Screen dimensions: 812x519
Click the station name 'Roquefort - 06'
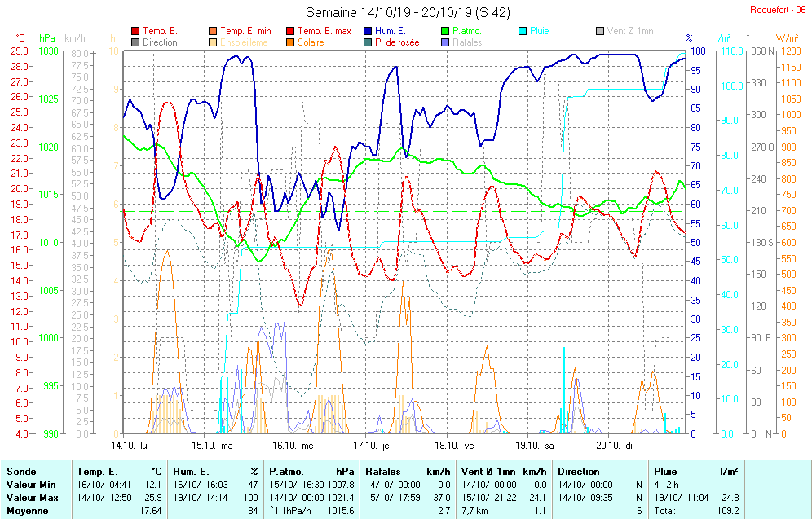click(778, 10)
